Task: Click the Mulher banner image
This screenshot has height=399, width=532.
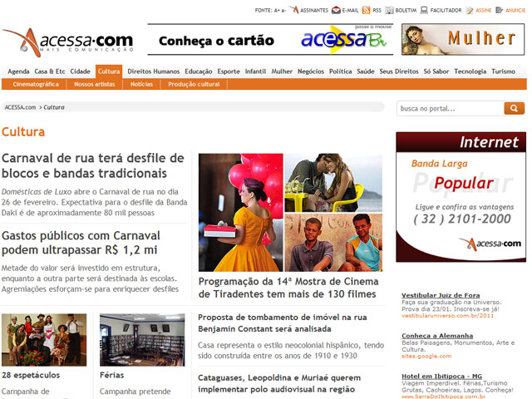Action: (463, 39)
